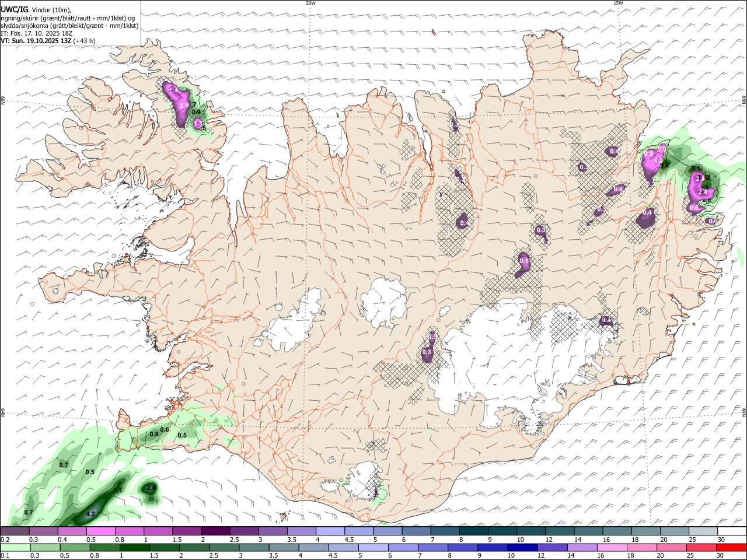Click the 30 label in the rain legend row
The image size is (747, 560).
pos(721,556)
